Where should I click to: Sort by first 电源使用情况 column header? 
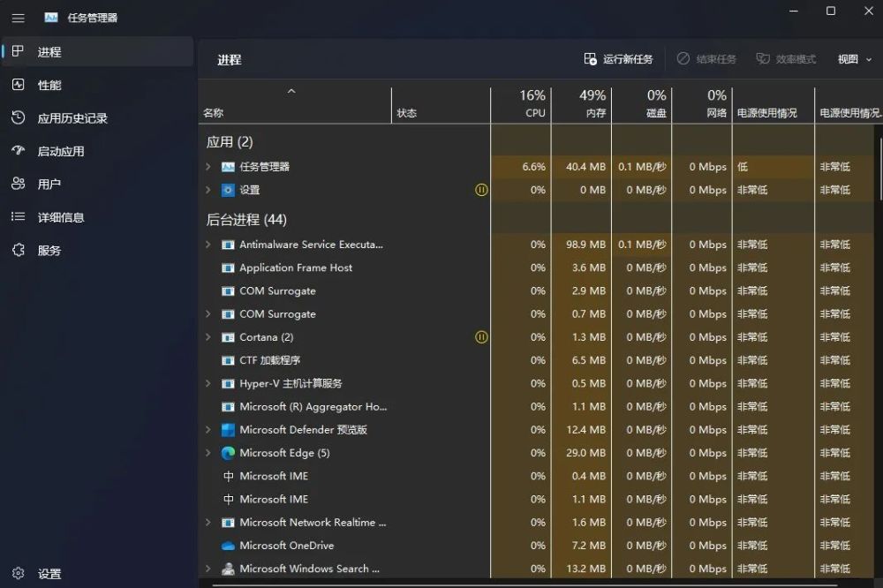pos(774,103)
